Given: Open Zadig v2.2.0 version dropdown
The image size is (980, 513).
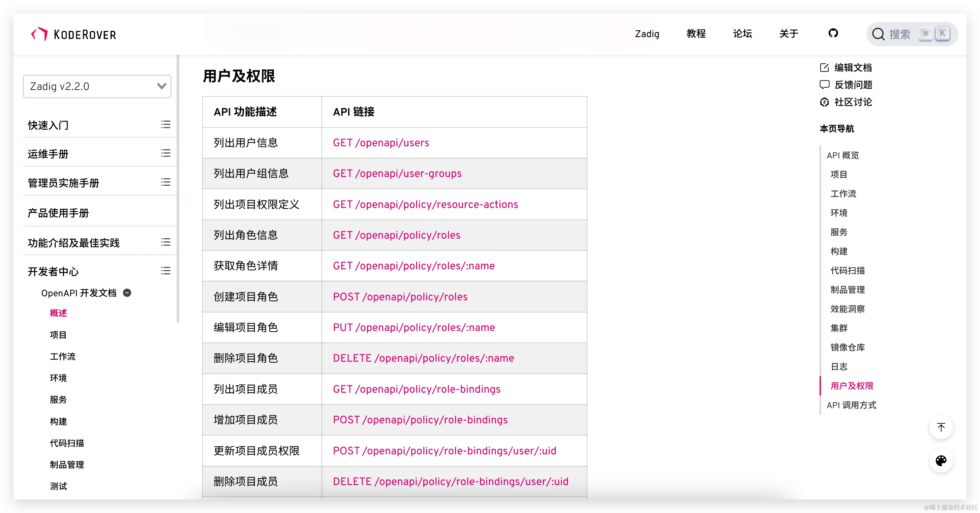Looking at the screenshot, I should [97, 86].
